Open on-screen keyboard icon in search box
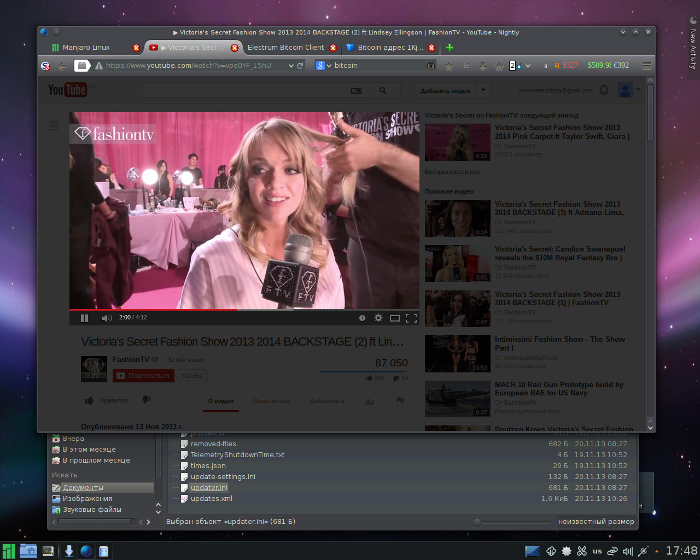 (356, 91)
